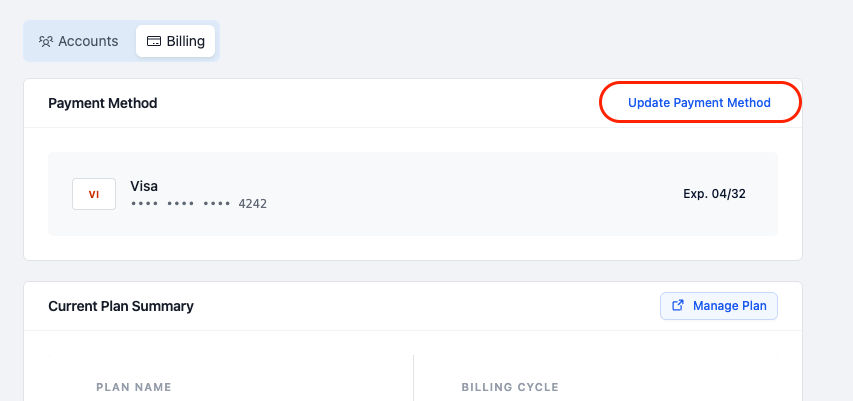Open the Update Payment Method link
Screen dimensions: 853x401
tap(699, 103)
